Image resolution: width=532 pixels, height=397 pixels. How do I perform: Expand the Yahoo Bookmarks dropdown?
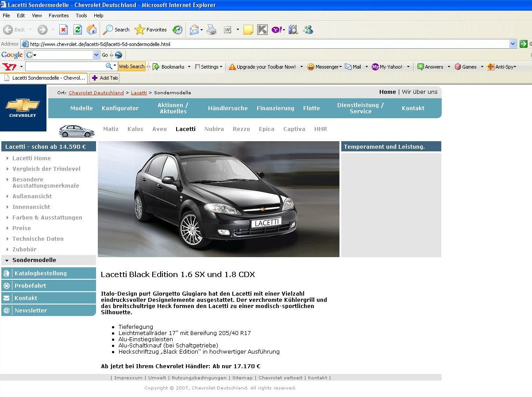click(x=189, y=67)
